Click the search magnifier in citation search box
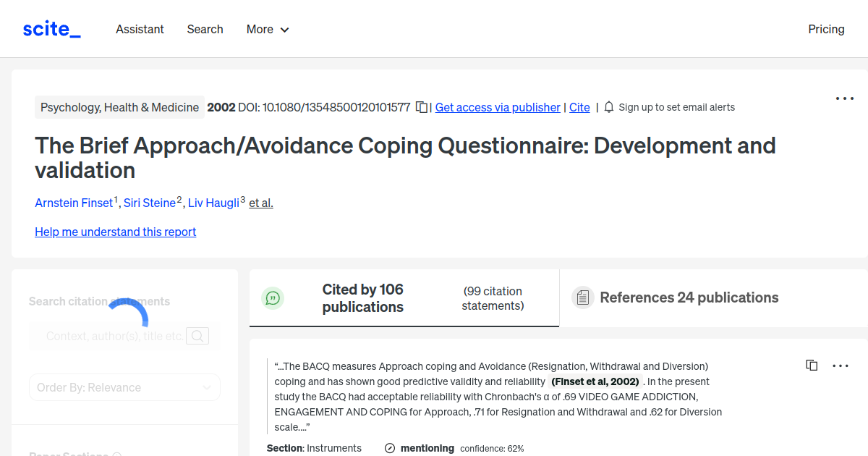 click(197, 335)
